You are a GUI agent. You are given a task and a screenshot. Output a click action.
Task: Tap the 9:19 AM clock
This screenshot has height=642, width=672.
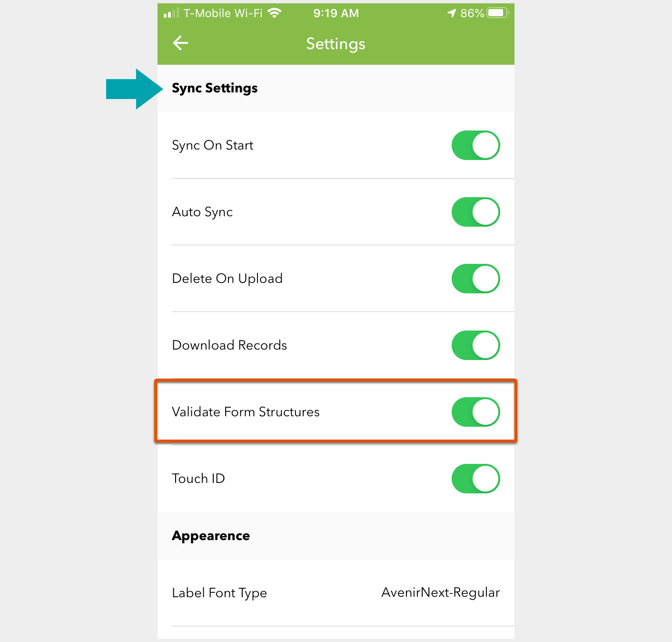click(x=336, y=13)
